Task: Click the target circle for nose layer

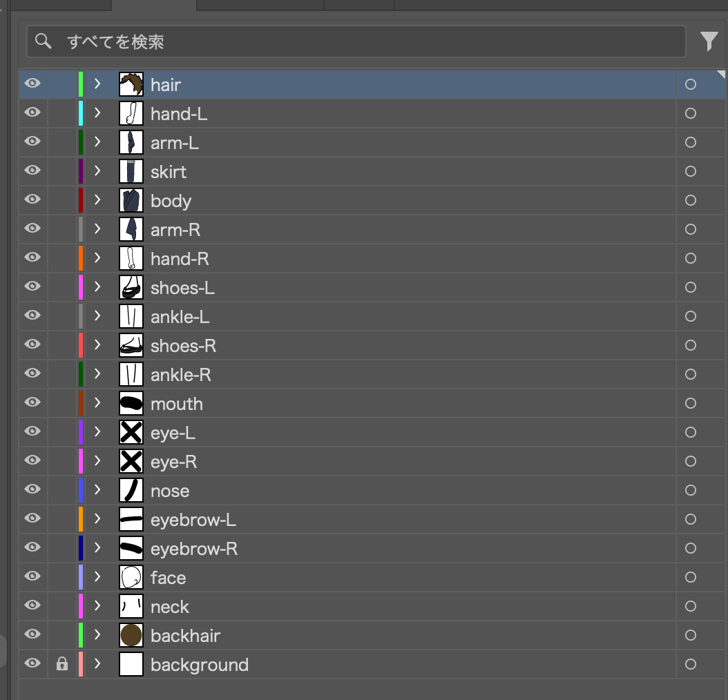Action: pyautogui.click(x=690, y=490)
